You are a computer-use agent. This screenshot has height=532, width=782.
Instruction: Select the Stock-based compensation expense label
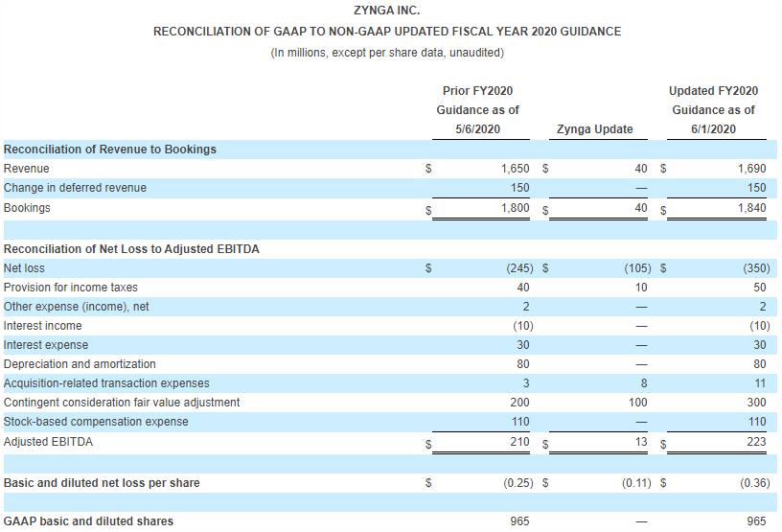(x=96, y=422)
